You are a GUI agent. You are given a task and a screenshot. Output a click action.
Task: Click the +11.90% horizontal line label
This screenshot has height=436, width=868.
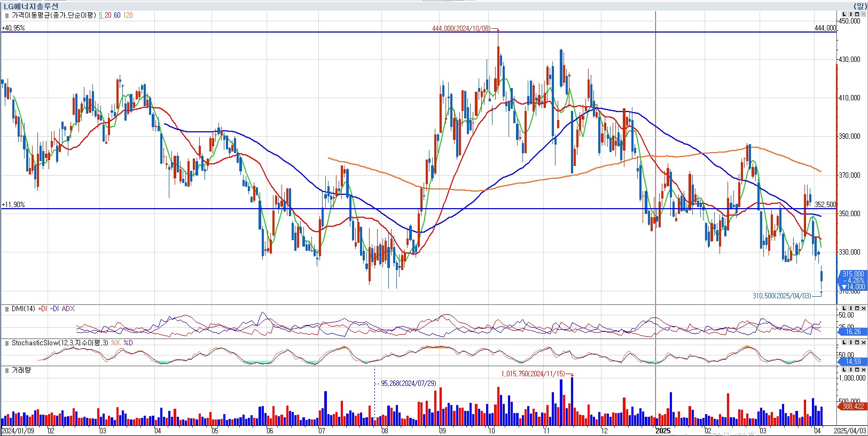click(x=13, y=205)
